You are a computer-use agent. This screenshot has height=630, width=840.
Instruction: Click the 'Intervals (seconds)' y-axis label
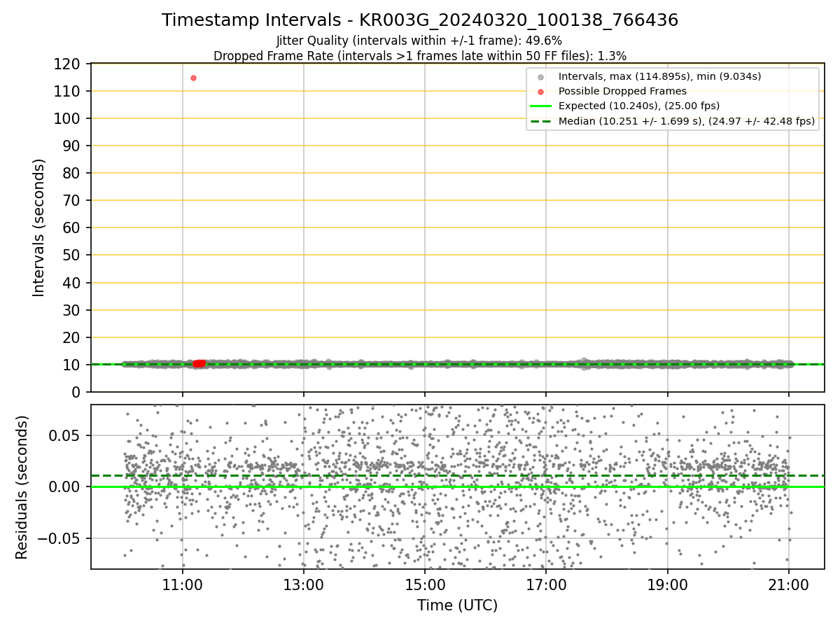pos(39,227)
